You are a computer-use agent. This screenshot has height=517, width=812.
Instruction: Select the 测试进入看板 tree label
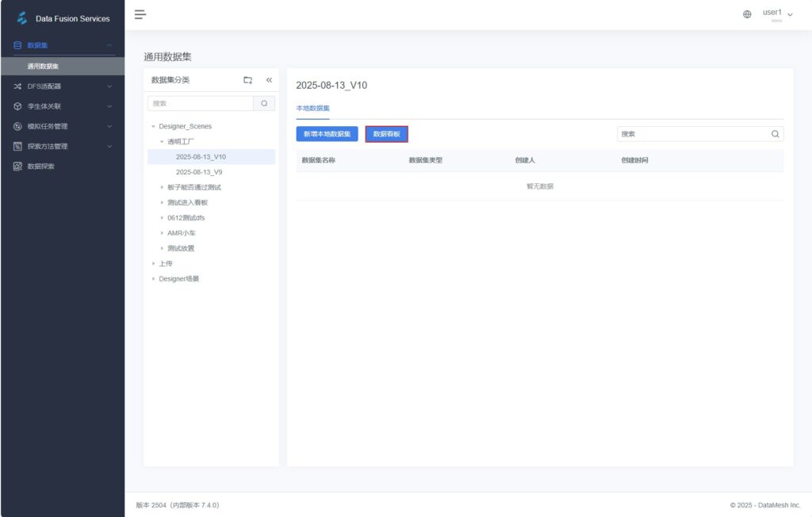point(187,202)
